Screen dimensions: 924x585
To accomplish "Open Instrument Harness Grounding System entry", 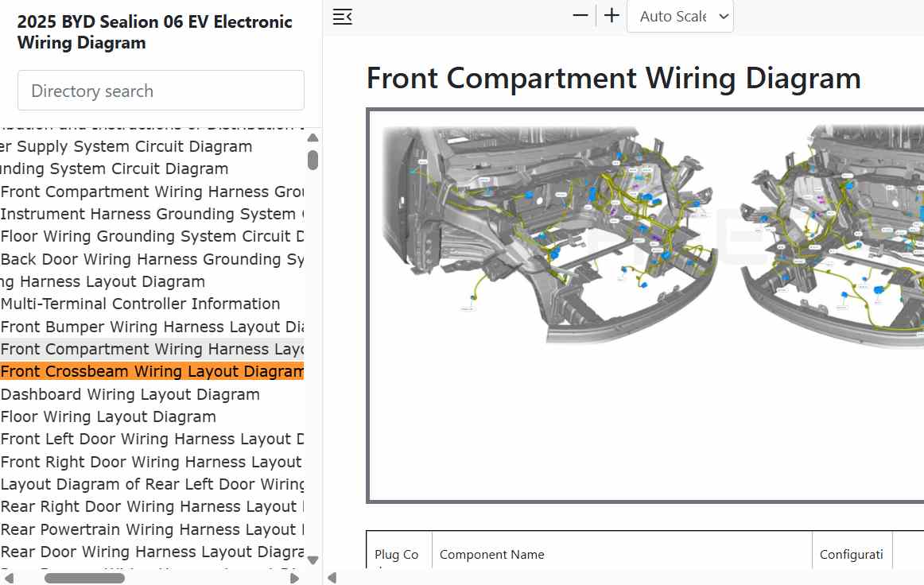I will (x=152, y=215).
